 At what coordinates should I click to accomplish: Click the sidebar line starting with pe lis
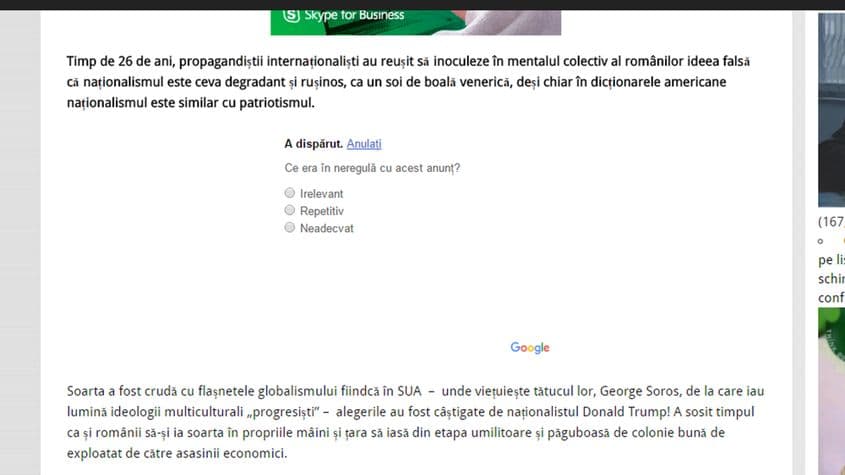coord(831,260)
